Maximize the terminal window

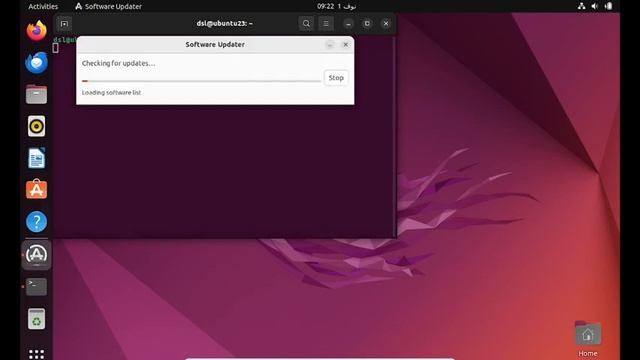pos(367,24)
